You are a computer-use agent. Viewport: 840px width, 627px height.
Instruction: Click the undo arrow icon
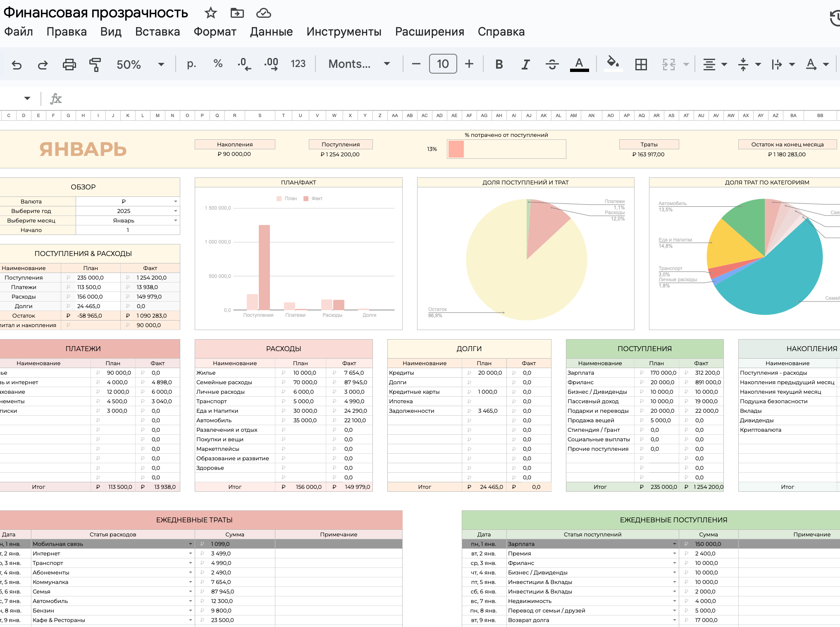17,65
